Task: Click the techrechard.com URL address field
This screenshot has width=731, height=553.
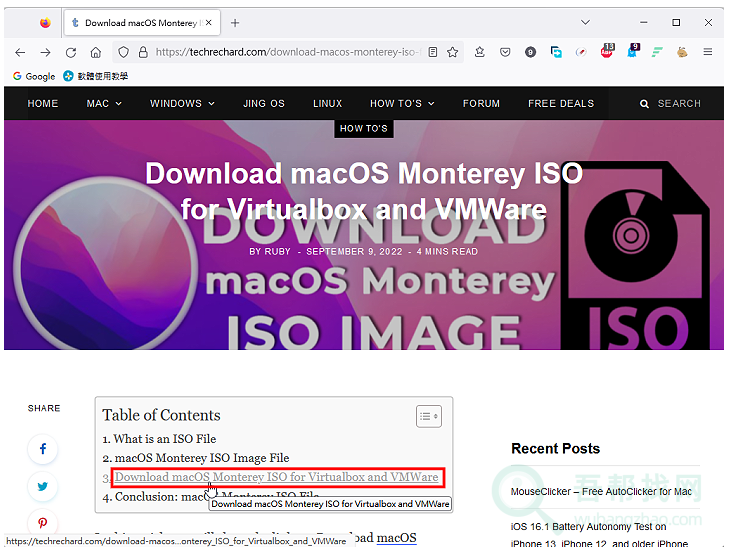Action: point(288,52)
